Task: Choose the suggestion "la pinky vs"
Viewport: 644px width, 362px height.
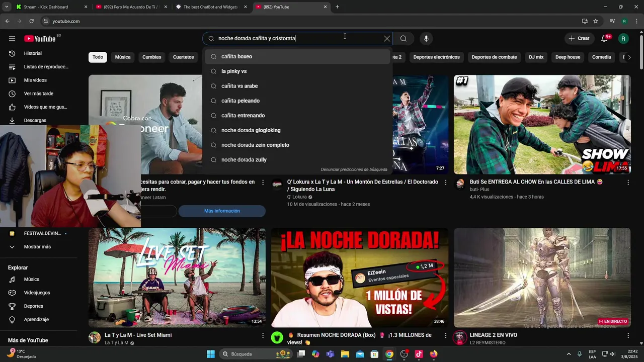Action: pos(297,71)
